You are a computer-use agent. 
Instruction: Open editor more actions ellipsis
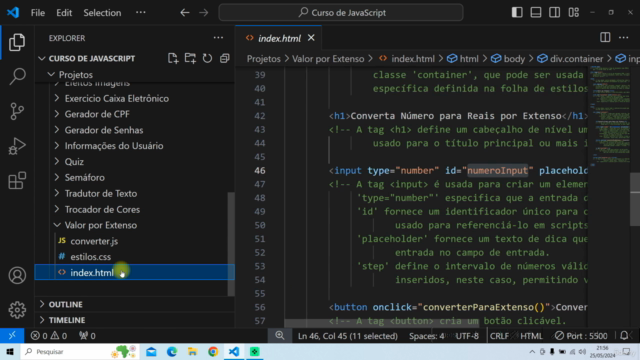click(x=624, y=38)
